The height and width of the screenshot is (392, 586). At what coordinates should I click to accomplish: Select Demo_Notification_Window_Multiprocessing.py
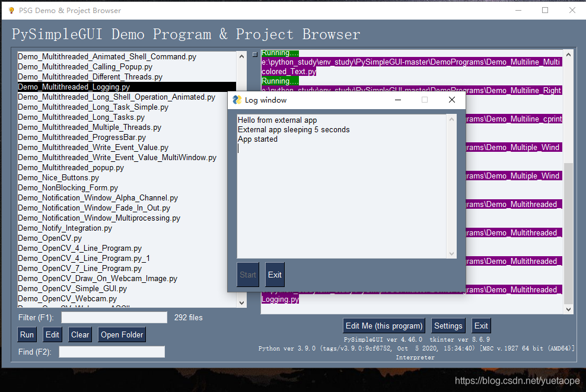click(x=127, y=218)
